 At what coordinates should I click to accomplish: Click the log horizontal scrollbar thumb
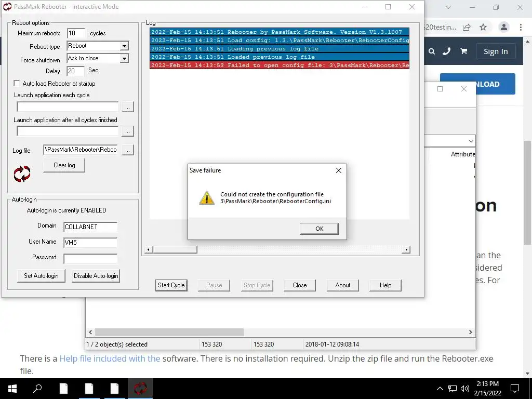(x=175, y=250)
